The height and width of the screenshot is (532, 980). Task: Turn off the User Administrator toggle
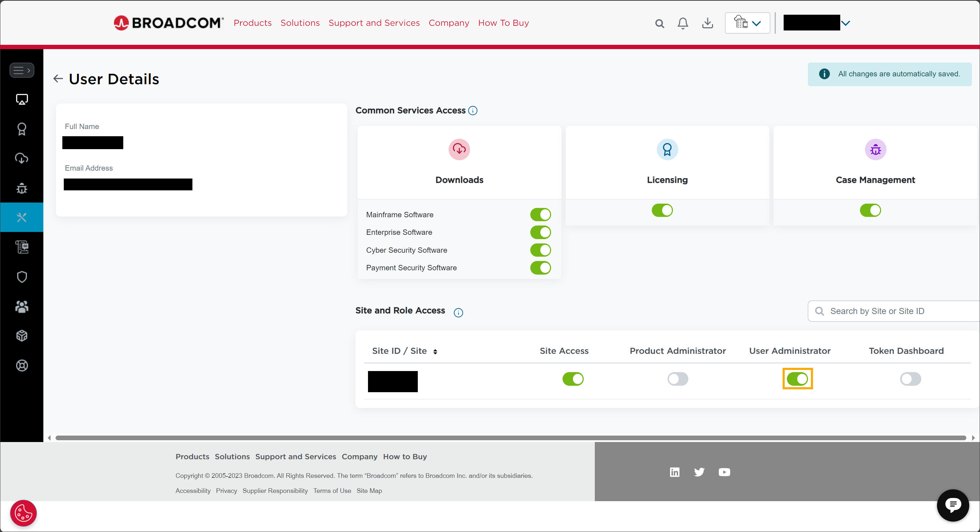(x=797, y=379)
